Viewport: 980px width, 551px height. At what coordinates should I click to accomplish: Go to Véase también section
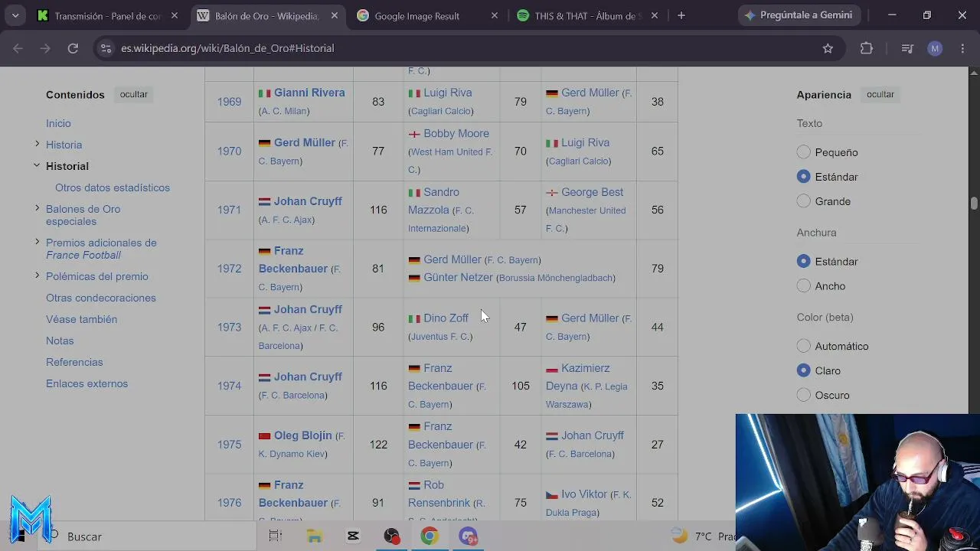(x=81, y=319)
